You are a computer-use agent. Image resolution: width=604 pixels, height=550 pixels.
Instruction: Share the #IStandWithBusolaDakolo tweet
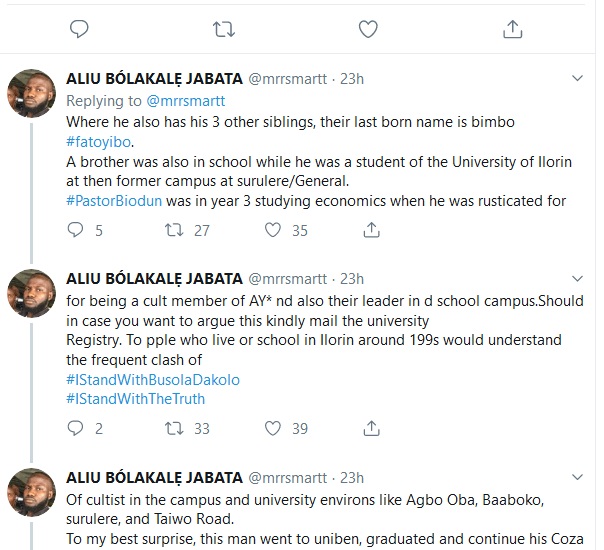pyautogui.click(x=372, y=429)
